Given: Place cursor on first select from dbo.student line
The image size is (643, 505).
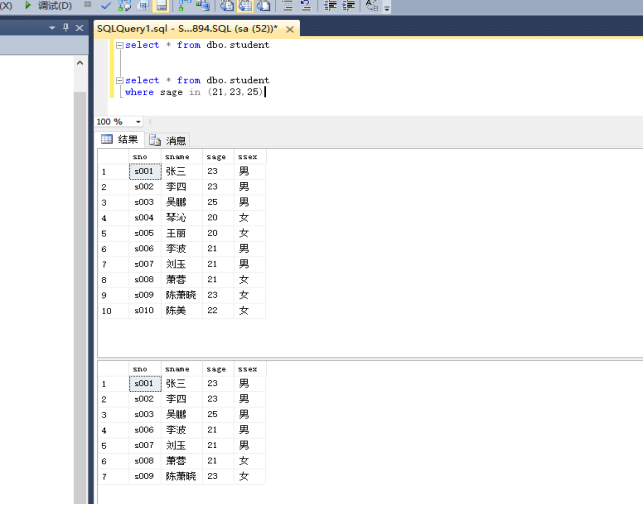Looking at the screenshot, I should [197, 45].
